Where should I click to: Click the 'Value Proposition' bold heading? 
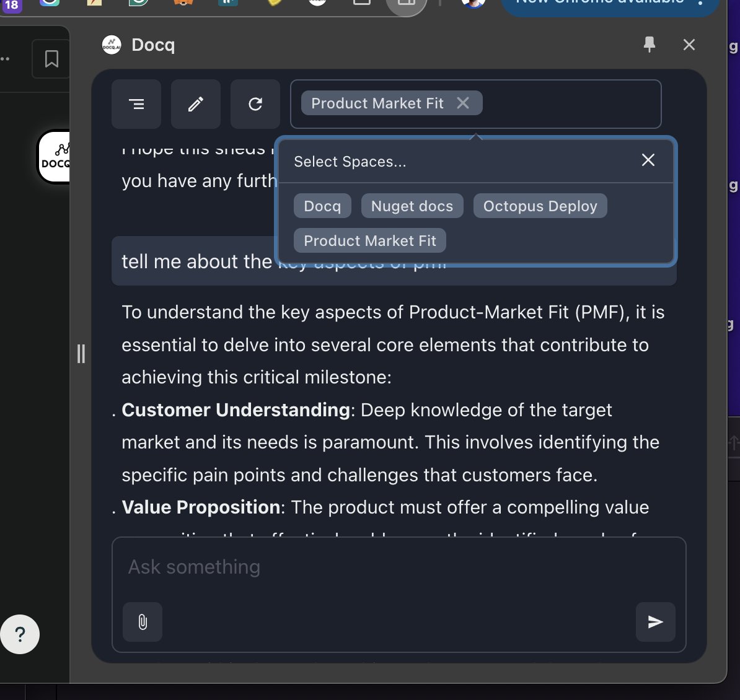click(x=201, y=507)
